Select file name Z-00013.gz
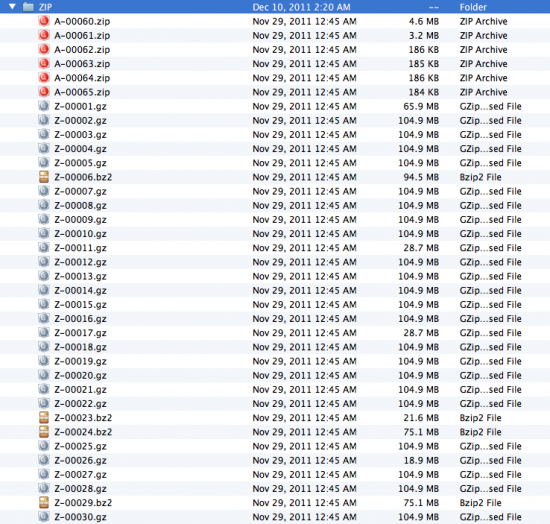550x524 pixels. coord(80,276)
